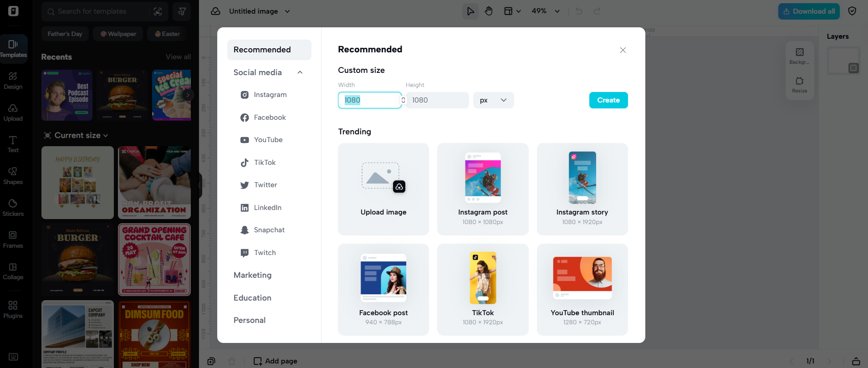
Task: Click the Resize icon in right panel
Action: [799, 84]
